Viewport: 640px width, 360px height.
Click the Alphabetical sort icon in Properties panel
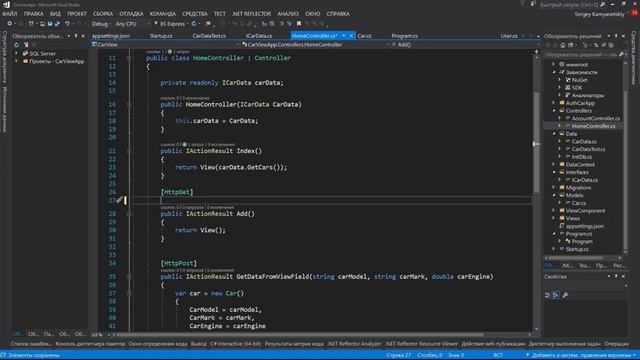click(x=556, y=295)
